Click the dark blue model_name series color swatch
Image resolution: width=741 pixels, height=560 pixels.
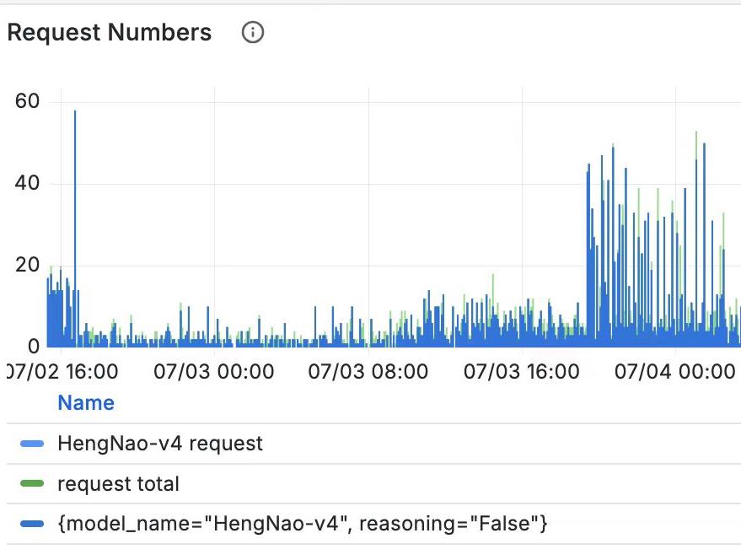coord(32,525)
